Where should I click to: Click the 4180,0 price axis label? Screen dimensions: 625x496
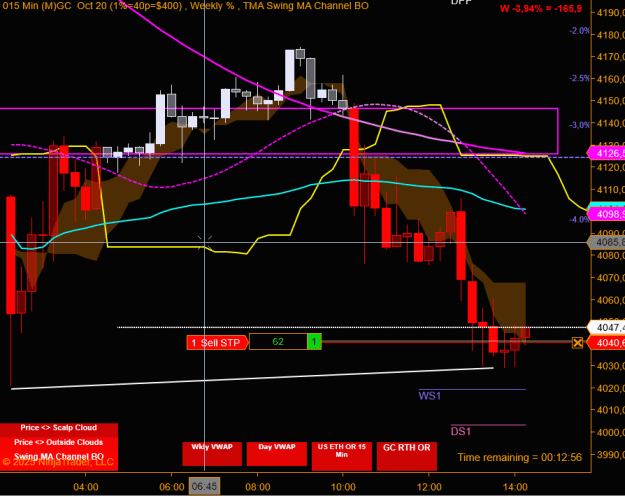[x=610, y=35]
